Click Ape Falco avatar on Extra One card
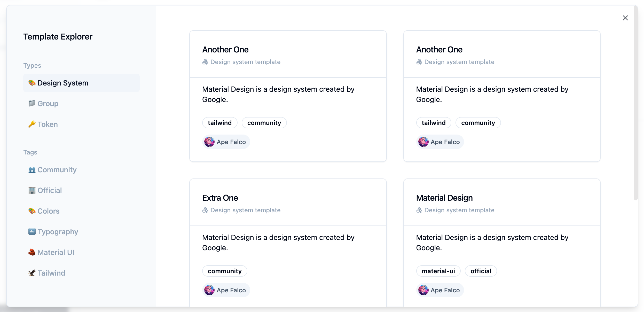 click(209, 290)
